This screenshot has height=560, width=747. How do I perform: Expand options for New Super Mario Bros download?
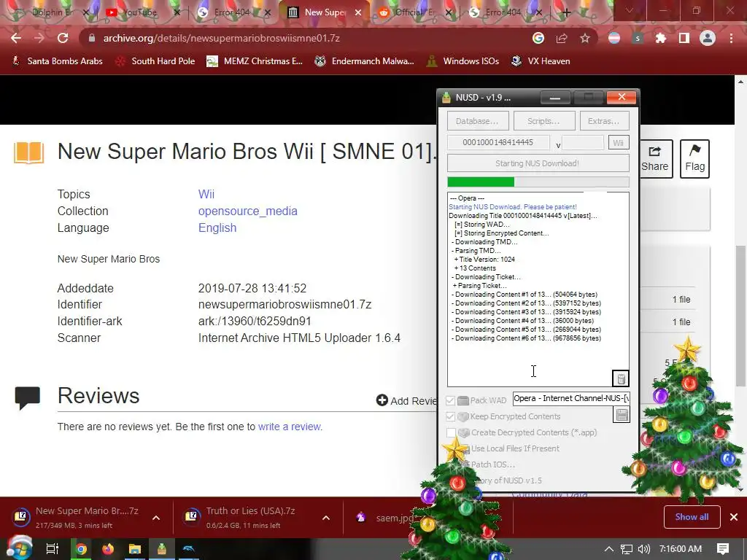156,518
